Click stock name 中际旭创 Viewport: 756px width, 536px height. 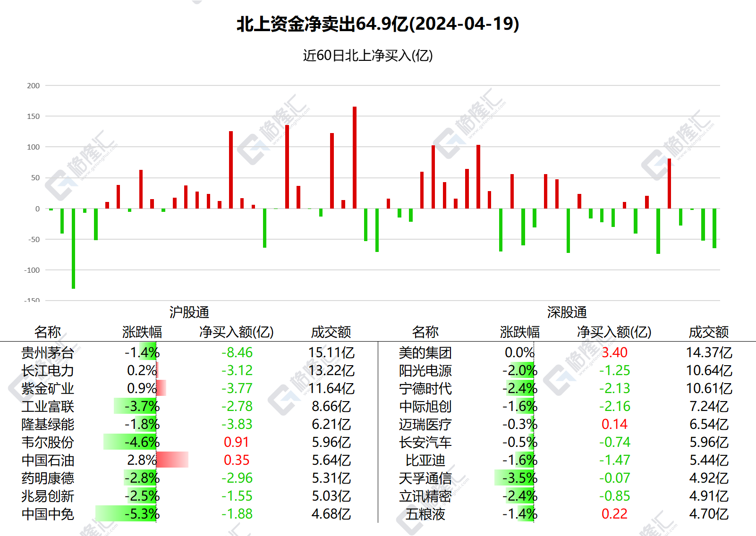425,406
